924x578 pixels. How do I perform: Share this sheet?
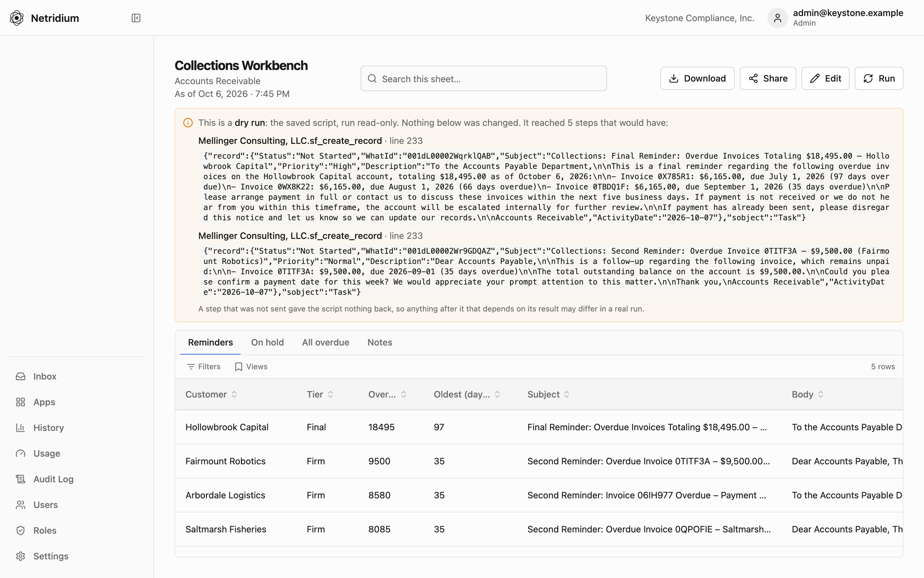pyautogui.click(x=768, y=78)
